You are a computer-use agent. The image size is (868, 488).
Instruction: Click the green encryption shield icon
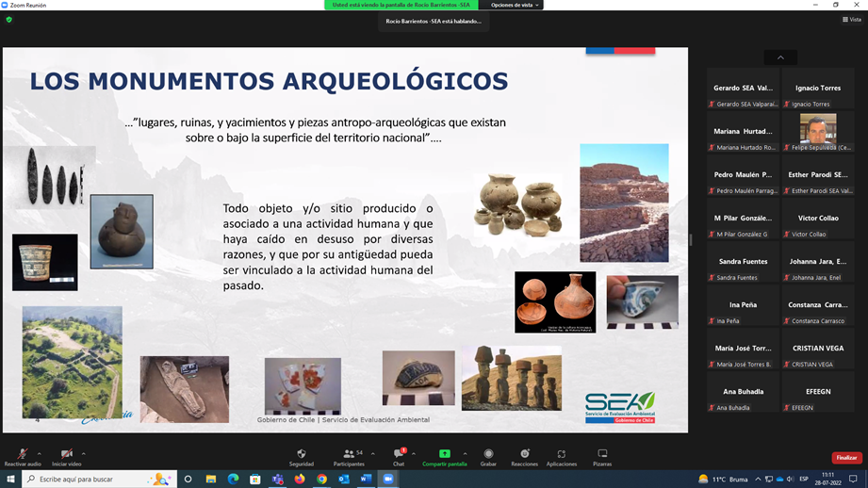(9, 19)
